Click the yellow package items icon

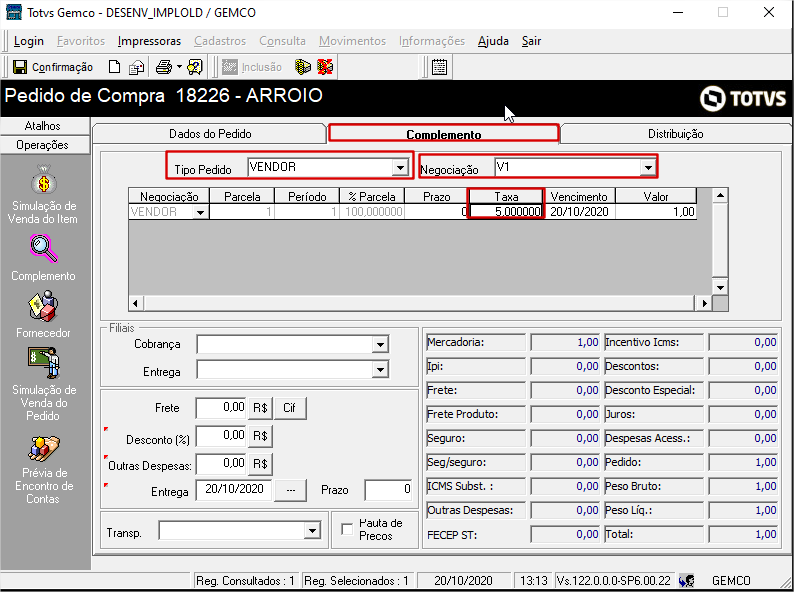coord(302,67)
